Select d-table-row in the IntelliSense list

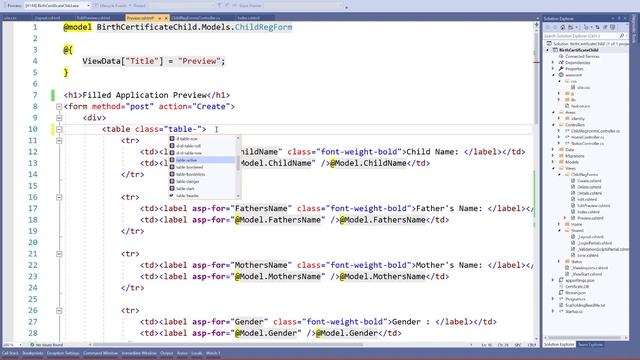pos(202,139)
